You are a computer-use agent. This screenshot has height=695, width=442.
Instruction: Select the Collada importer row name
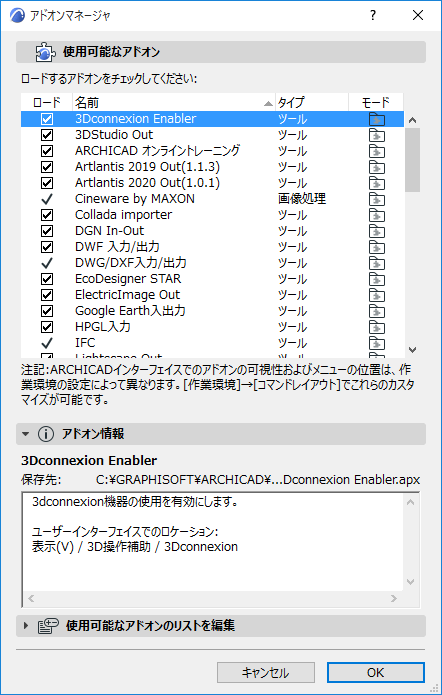click(x=123, y=215)
